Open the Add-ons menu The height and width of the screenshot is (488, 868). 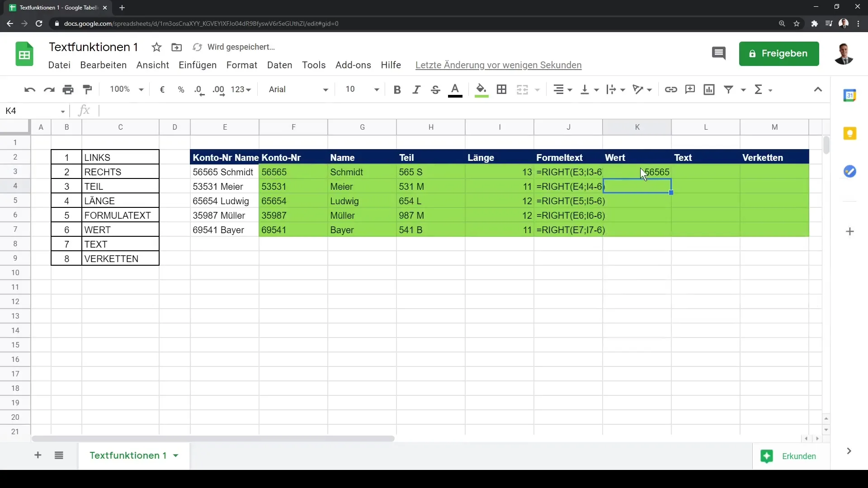[x=353, y=65]
